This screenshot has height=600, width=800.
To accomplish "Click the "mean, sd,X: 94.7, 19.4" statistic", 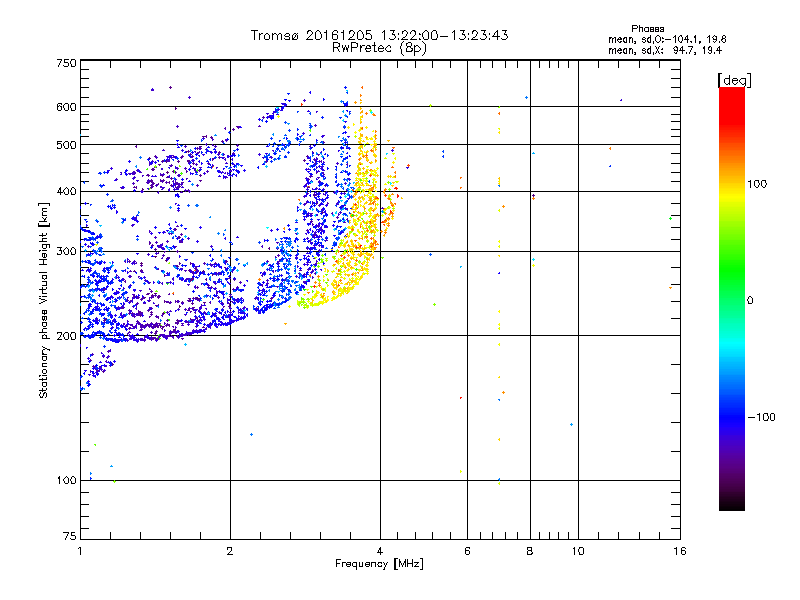I will click(x=665, y=50).
